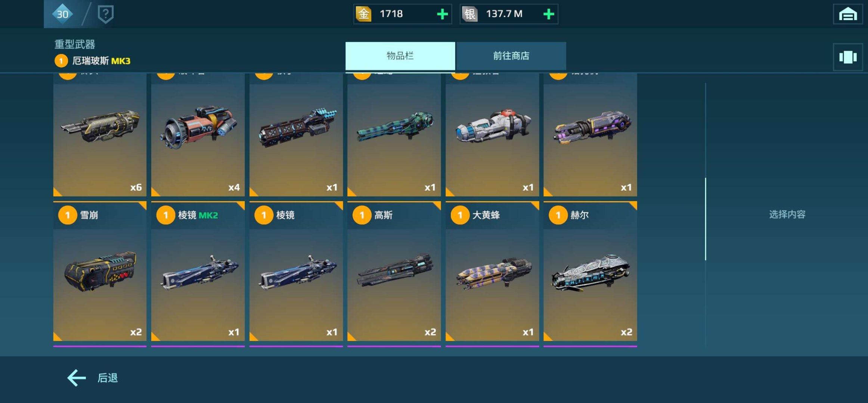868x403 pixels.
Task: Click the inventory vertical scrollbar handle
Action: tap(706, 219)
